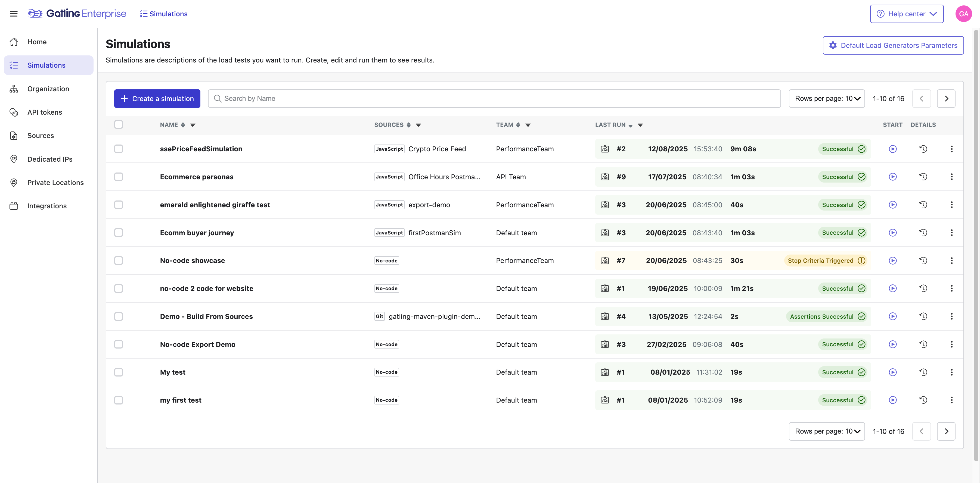Open report icon for No-code showcase run #7
The width and height of the screenshot is (980, 483).
click(605, 261)
